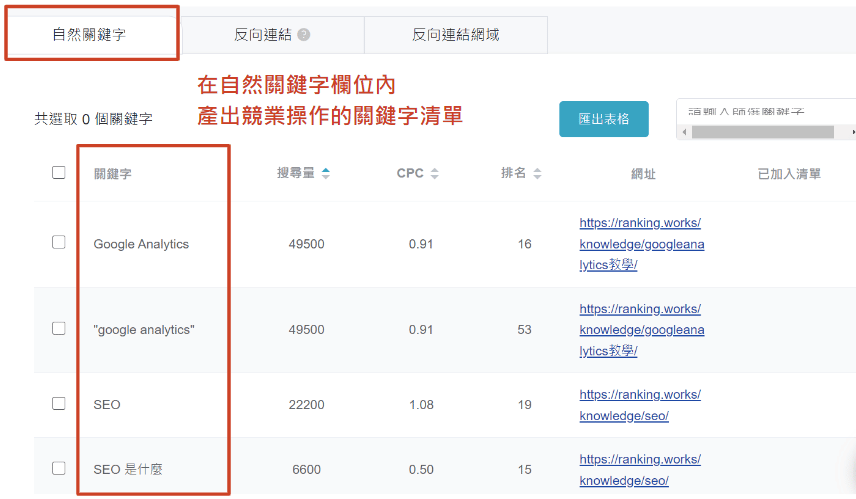Select the "google analytics" quoted keyword checkbox
856x499 pixels.
coord(59,328)
